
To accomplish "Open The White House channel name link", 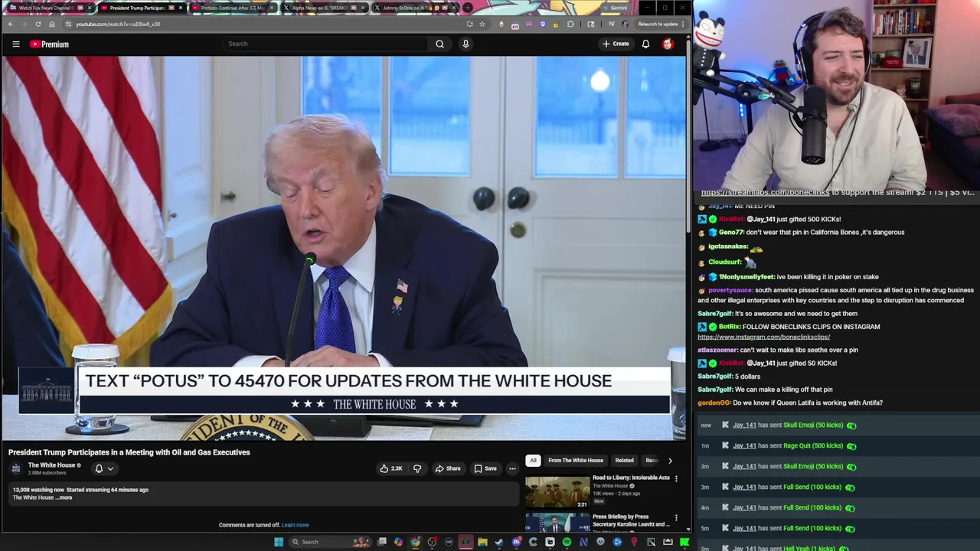I will click(51, 465).
